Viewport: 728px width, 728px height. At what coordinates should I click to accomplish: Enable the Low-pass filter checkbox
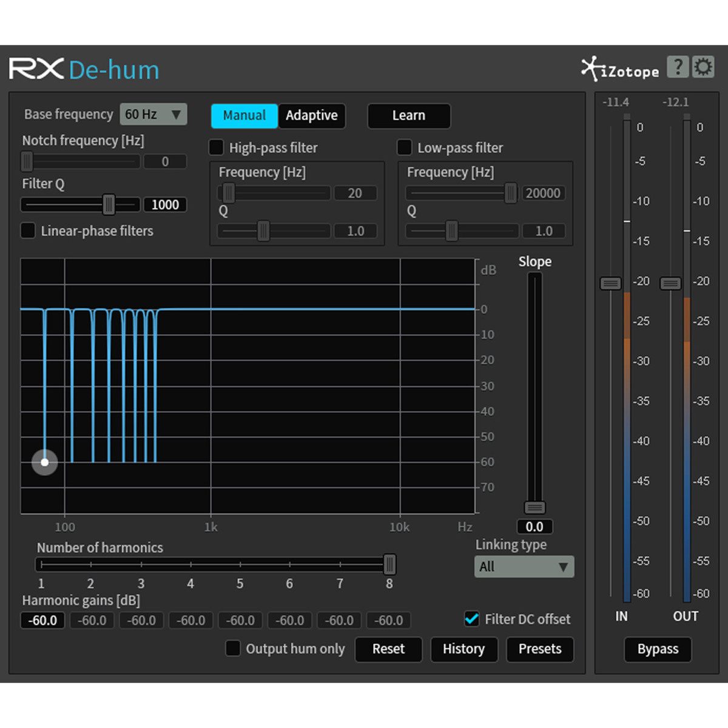(404, 147)
